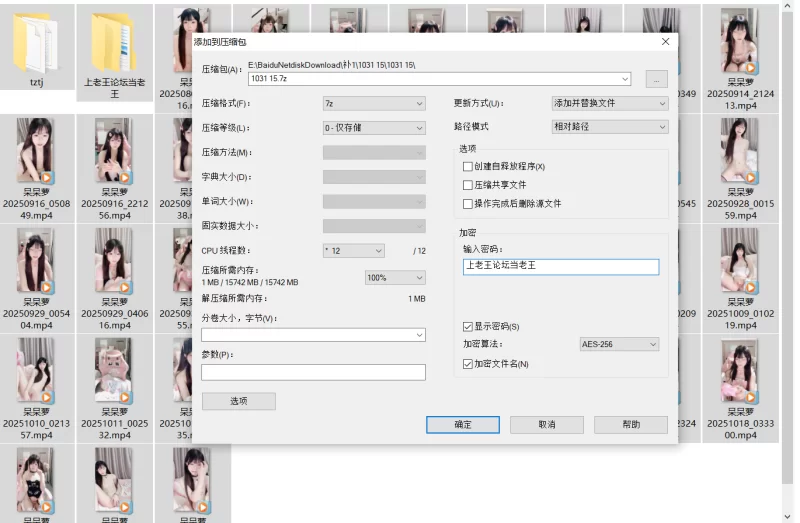Uncheck the 显示密码 checkbox
The height and width of the screenshot is (523, 800).
click(467, 327)
